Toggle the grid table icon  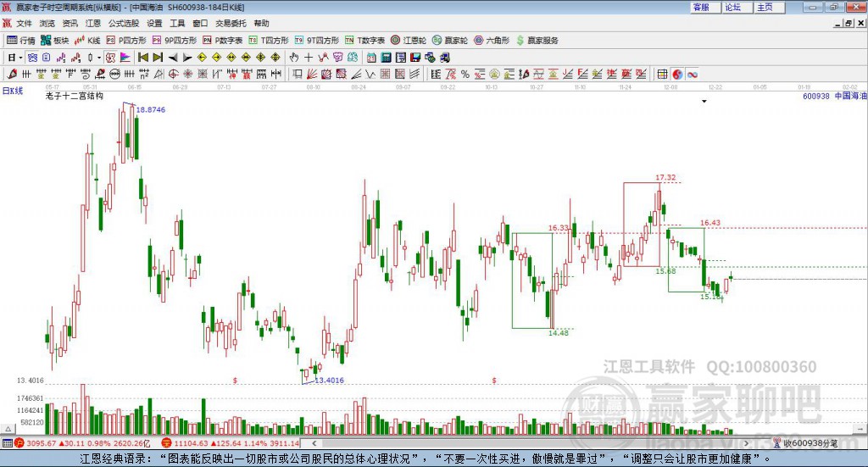tap(662, 74)
